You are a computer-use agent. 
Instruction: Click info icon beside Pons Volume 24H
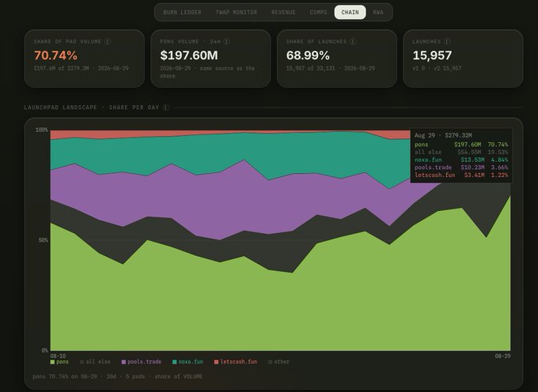click(x=227, y=41)
